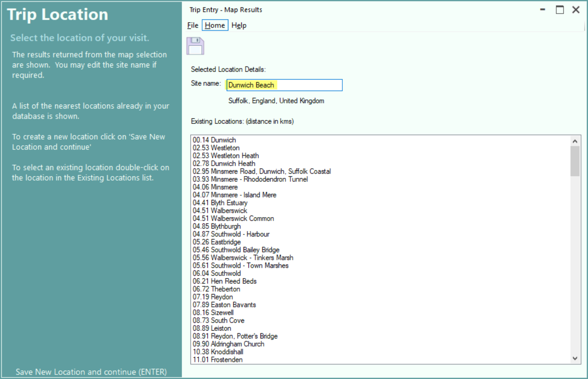The height and width of the screenshot is (379, 588).
Task: Minimize the Trip Entry window
Action: (542, 10)
